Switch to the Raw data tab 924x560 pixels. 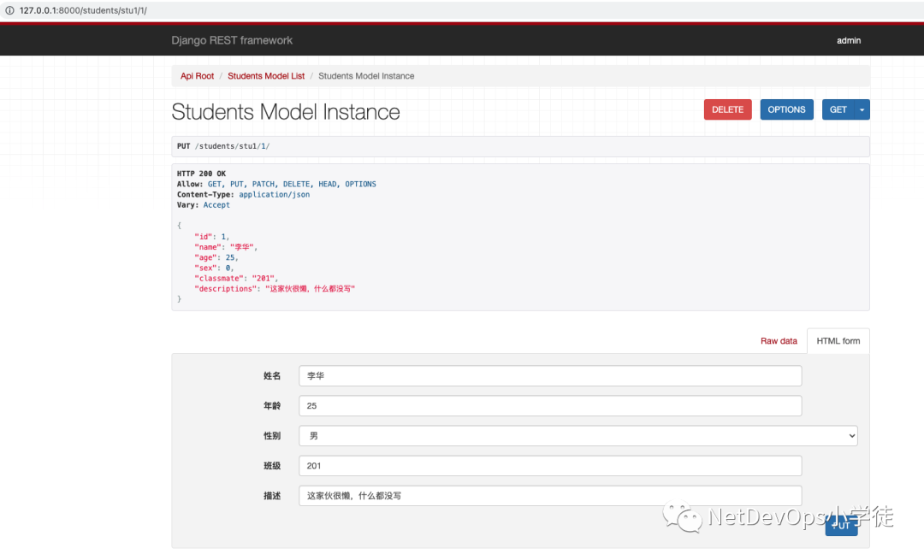pyautogui.click(x=779, y=341)
